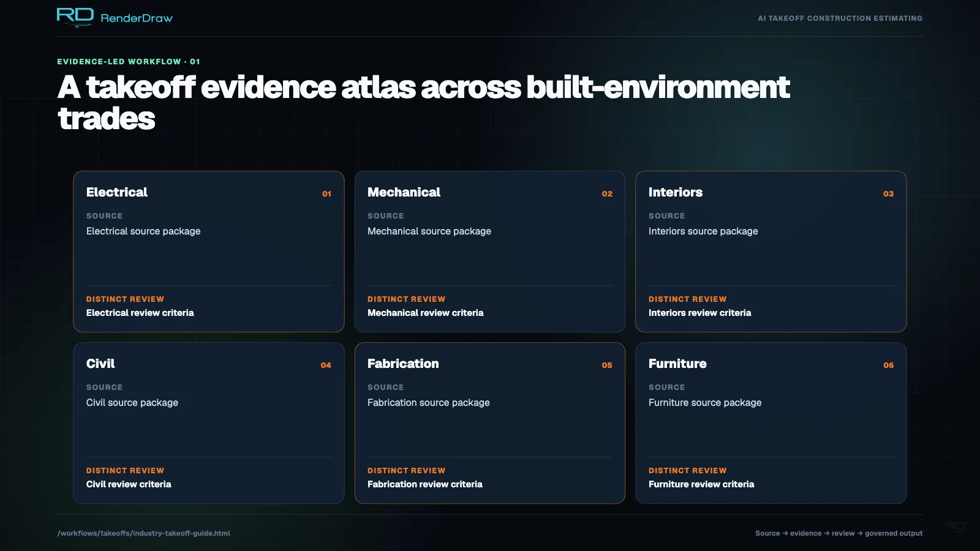The width and height of the screenshot is (980, 551).
Task: Click SOURCE label in Electrical card
Action: pyautogui.click(x=104, y=216)
